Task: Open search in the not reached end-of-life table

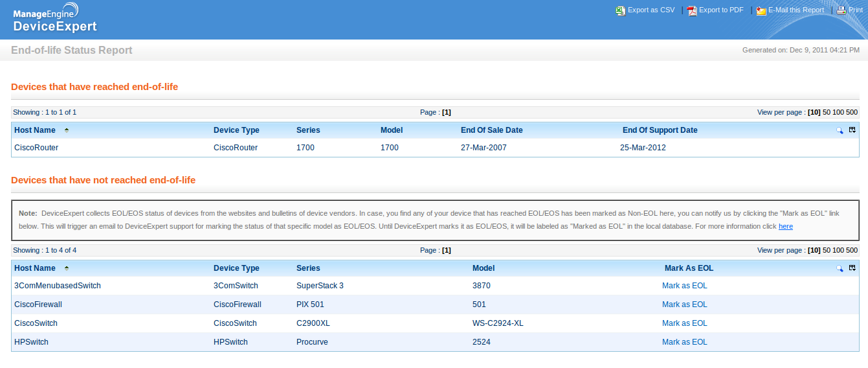Action: tap(840, 268)
